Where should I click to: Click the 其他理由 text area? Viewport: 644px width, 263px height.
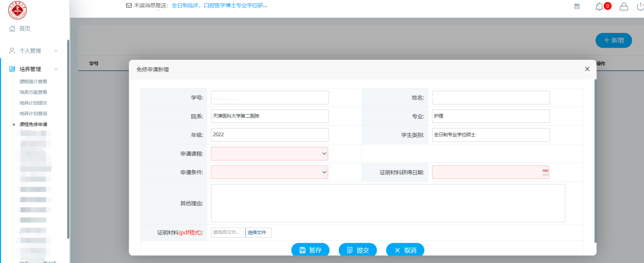click(x=388, y=203)
